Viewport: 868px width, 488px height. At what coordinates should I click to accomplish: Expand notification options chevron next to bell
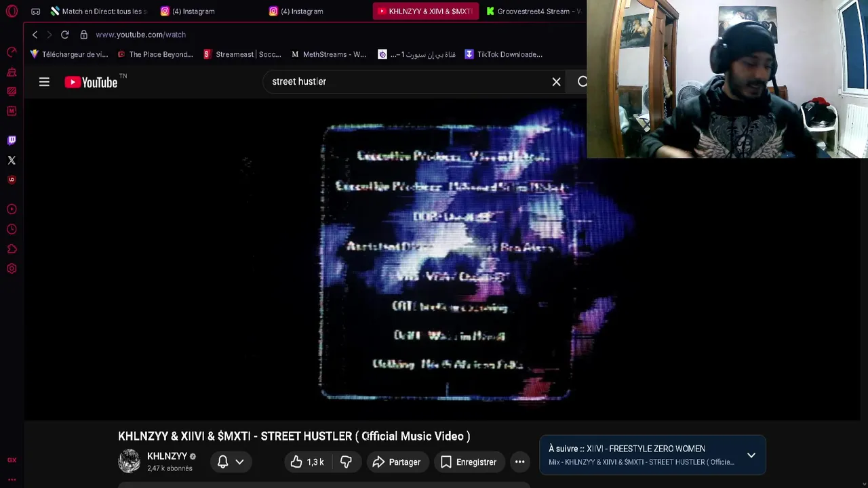pyautogui.click(x=239, y=462)
